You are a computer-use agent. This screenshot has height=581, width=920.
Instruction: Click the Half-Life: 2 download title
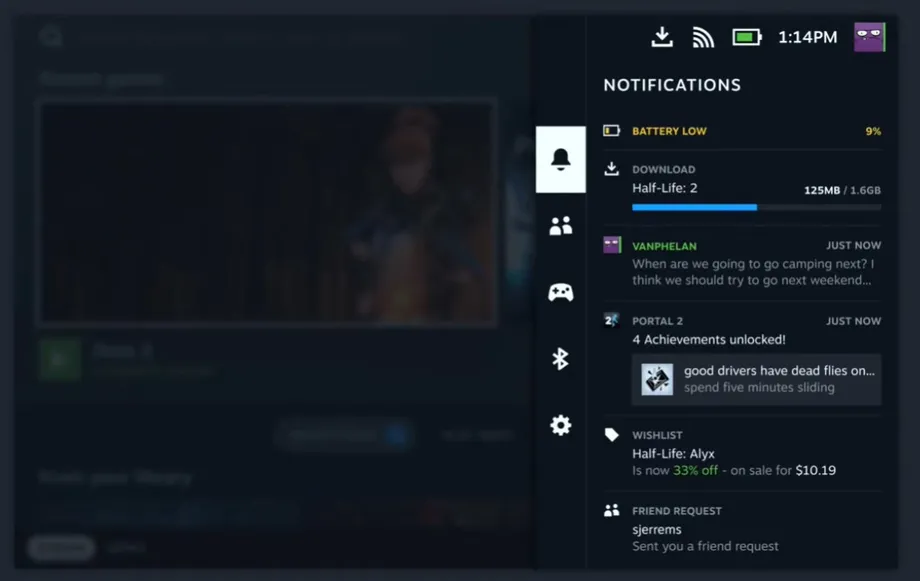point(664,188)
